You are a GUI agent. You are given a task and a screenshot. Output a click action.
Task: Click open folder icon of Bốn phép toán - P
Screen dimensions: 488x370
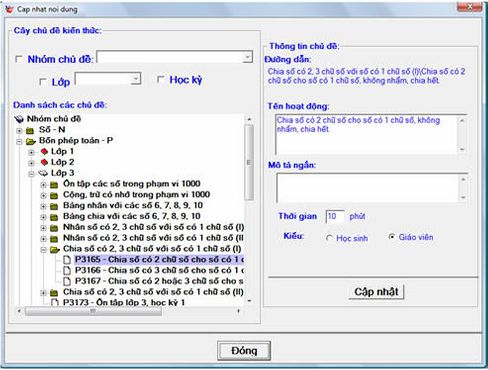tap(31, 141)
